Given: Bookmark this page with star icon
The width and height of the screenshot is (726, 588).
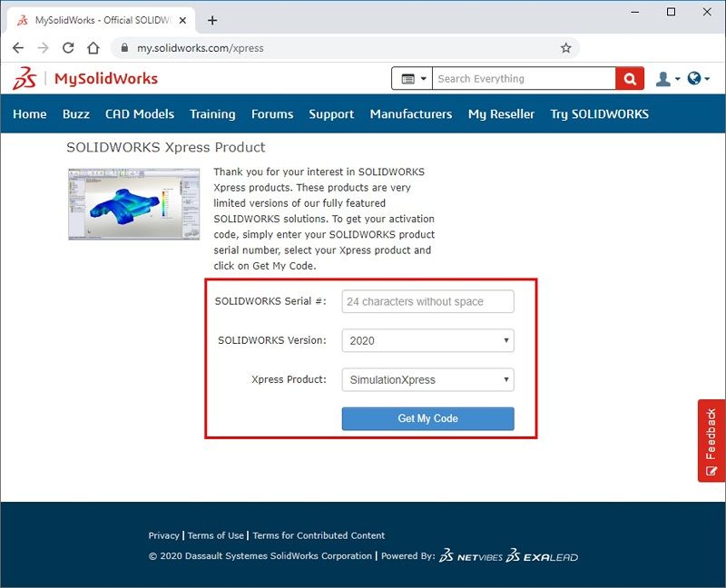Looking at the screenshot, I should pos(565,48).
